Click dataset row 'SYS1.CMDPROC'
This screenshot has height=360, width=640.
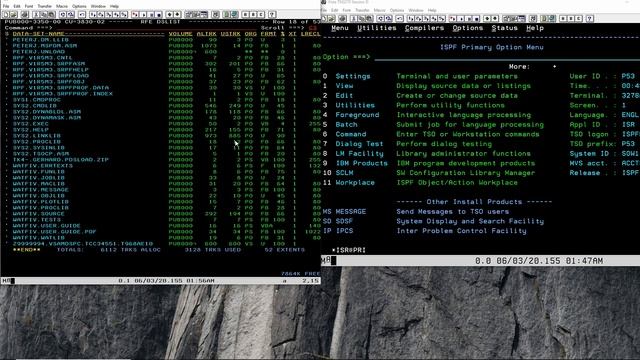tap(36, 100)
